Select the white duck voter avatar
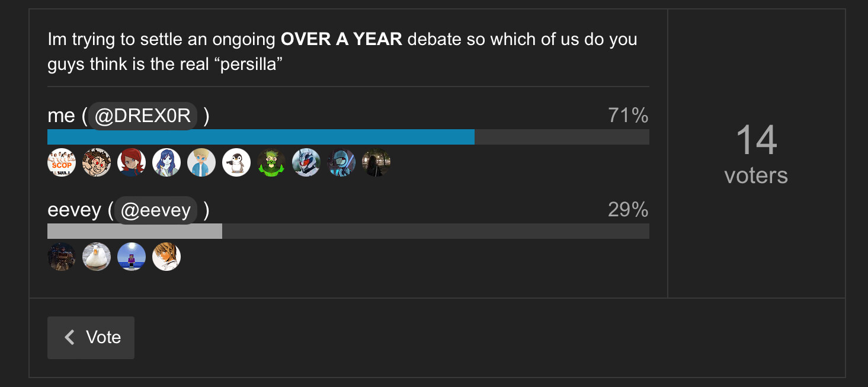The height and width of the screenshot is (387, 868). [97, 257]
